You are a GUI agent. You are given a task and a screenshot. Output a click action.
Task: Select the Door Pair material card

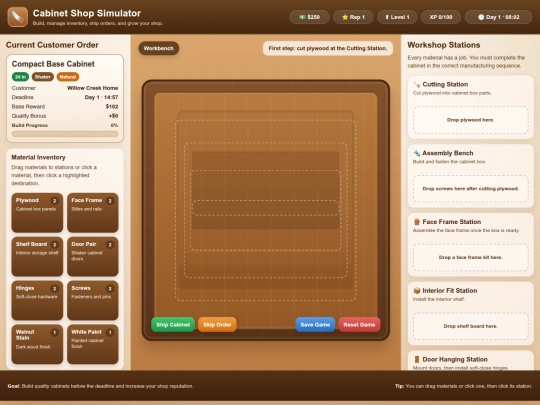(93, 257)
